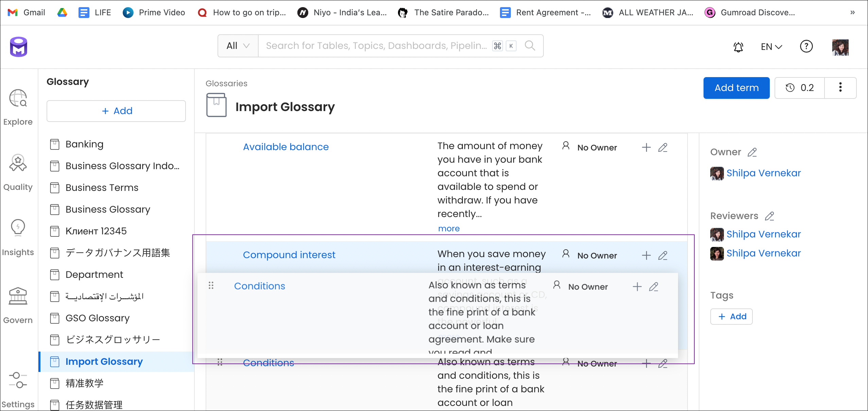The height and width of the screenshot is (411, 868).
Task: Open the Gmail bookmark
Action: point(27,13)
